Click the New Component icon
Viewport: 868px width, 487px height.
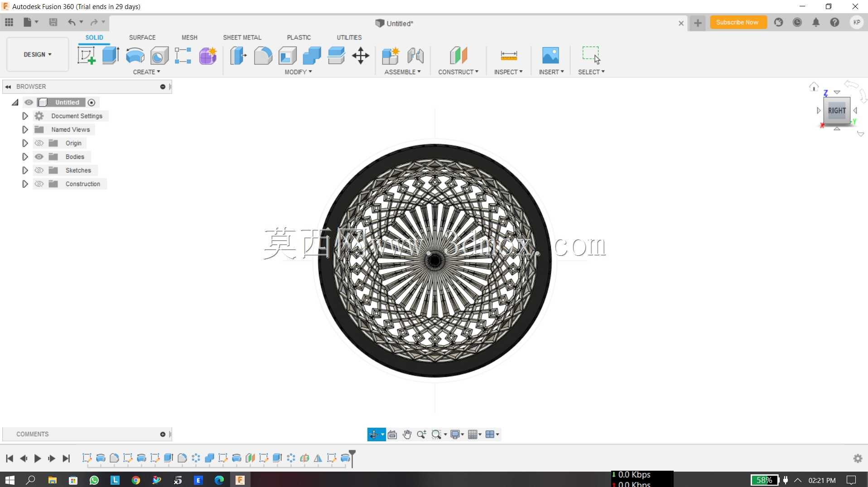(x=391, y=56)
